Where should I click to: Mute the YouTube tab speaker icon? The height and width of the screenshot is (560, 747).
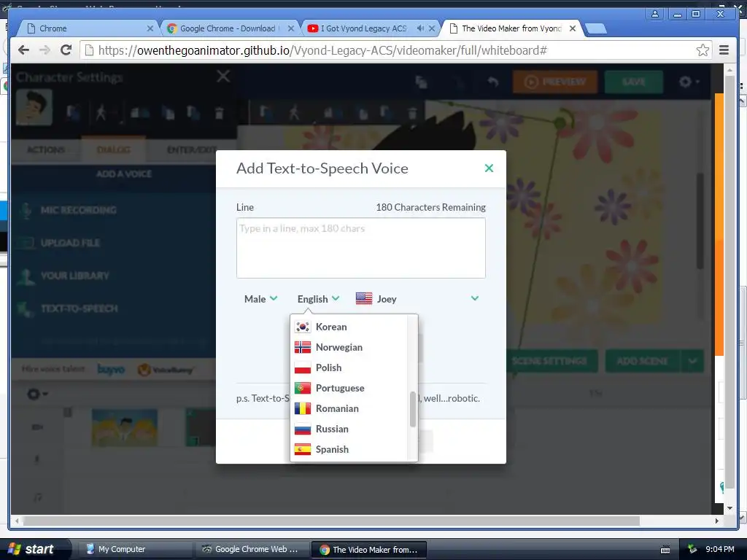[x=420, y=28]
